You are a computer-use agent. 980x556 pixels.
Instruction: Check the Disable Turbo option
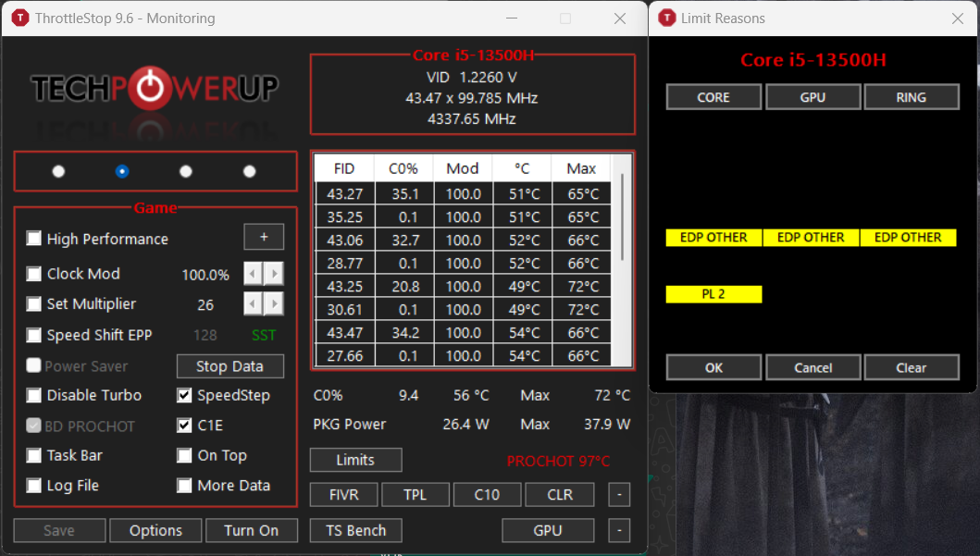[33, 395]
